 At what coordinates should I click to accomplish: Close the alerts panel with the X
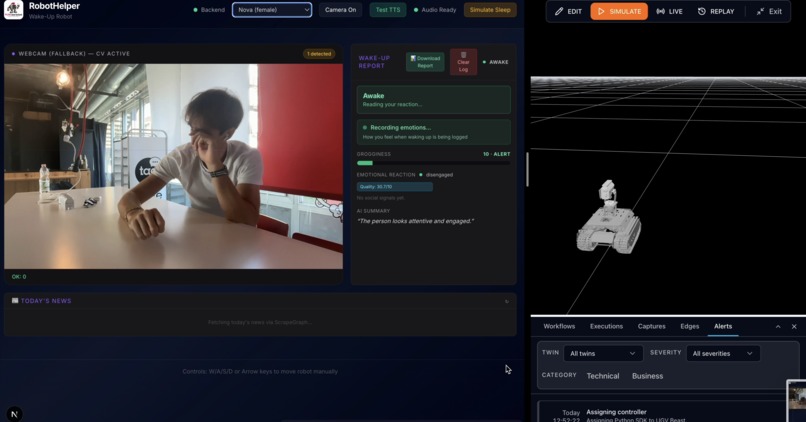click(794, 326)
